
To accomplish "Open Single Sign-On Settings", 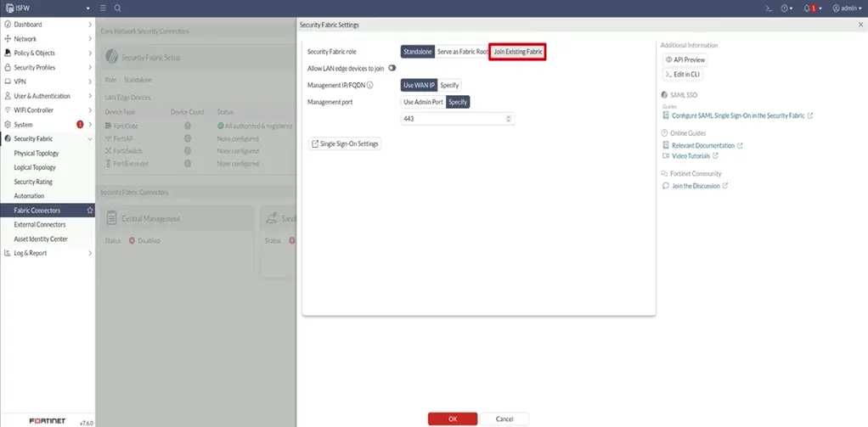I will 345,143.
